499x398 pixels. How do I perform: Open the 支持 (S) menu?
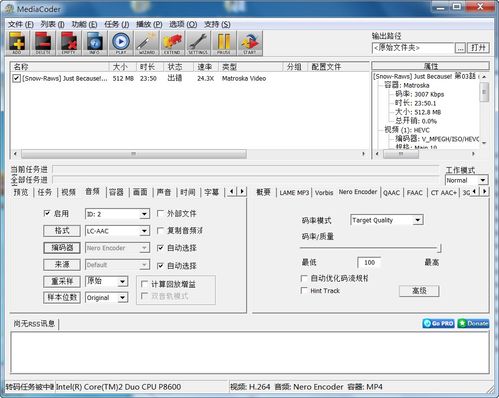pos(217,24)
